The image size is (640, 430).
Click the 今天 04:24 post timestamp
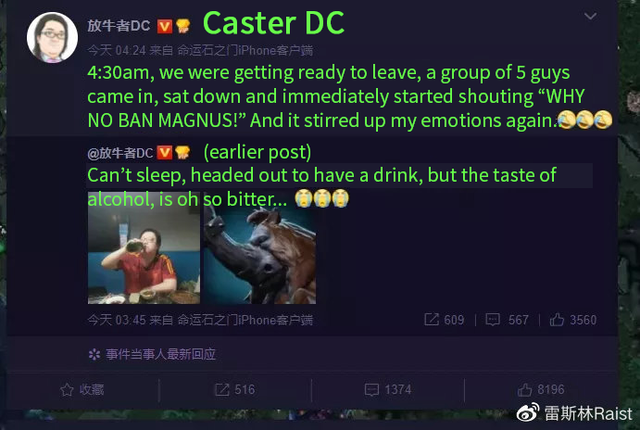[116, 51]
